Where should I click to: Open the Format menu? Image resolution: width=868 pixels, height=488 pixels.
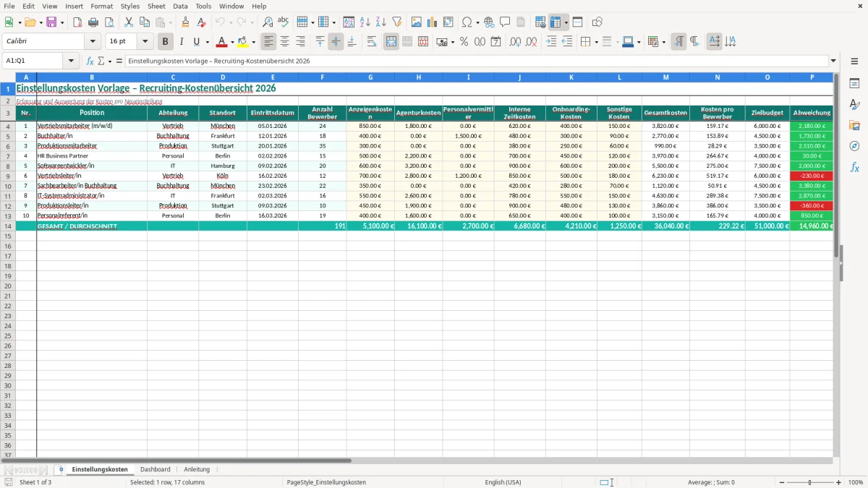(101, 6)
